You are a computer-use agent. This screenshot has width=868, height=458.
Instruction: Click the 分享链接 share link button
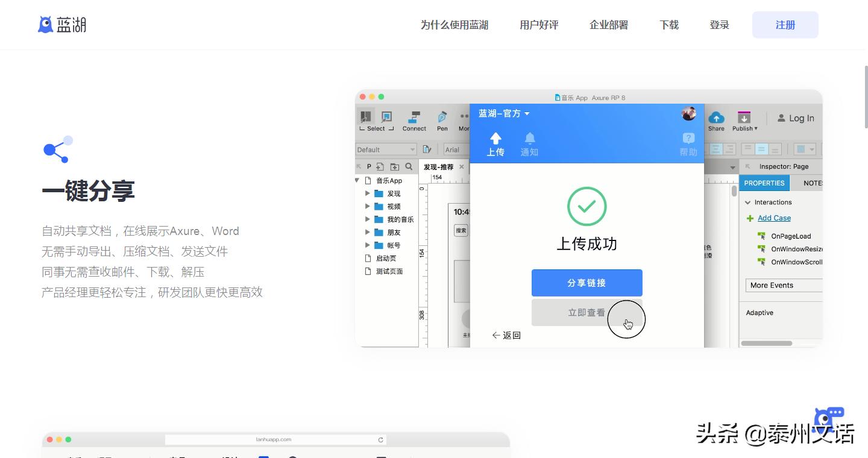[587, 283]
